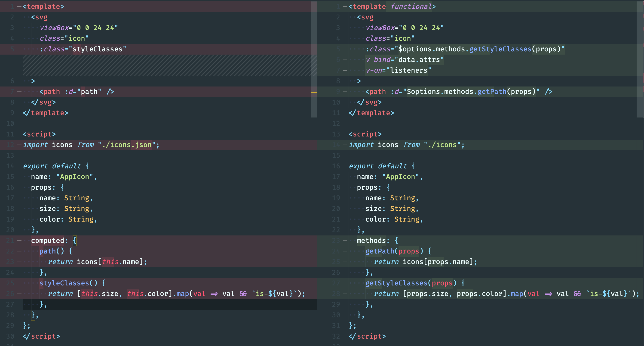
Task: Click "<svg" opening tag in left pane
Action: 39,17
